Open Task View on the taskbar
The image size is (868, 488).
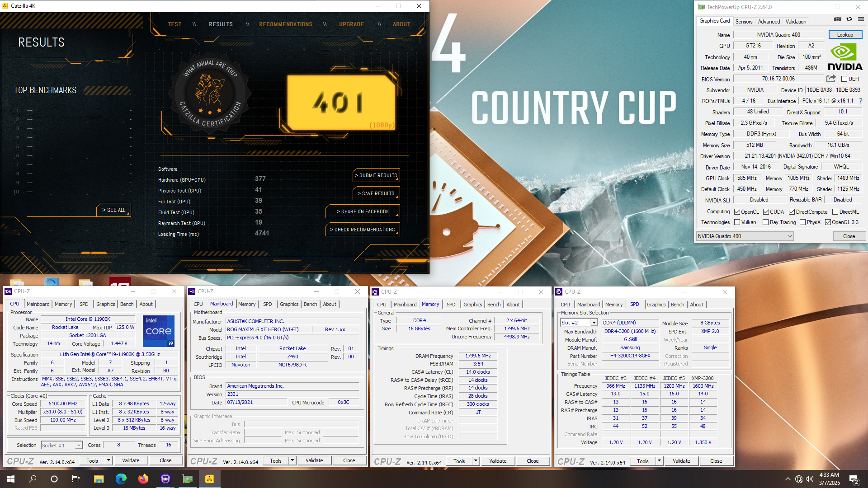pos(76,479)
